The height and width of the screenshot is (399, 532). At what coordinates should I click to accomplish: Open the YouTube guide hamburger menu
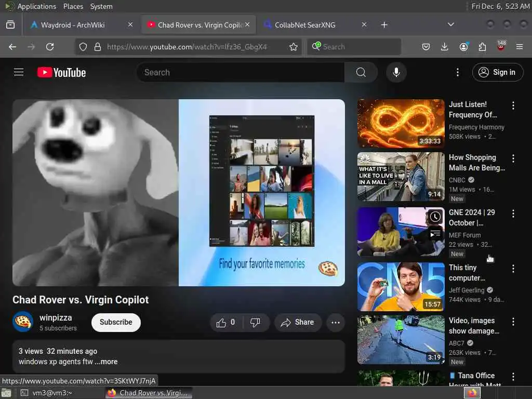click(x=19, y=72)
